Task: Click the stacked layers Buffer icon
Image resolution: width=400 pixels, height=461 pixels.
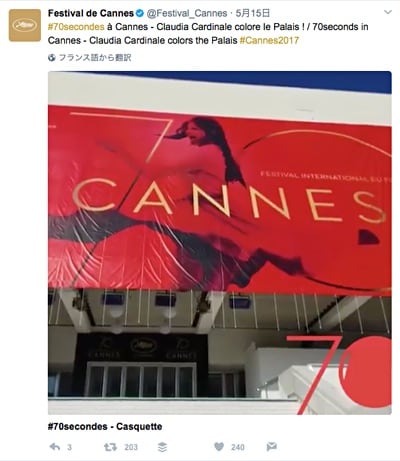Action: point(162,447)
